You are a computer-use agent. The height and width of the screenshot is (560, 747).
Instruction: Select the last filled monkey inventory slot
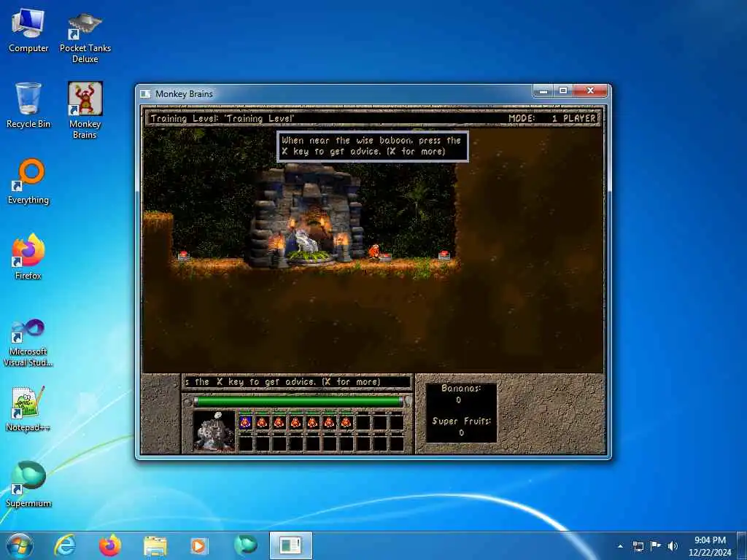[x=346, y=422]
